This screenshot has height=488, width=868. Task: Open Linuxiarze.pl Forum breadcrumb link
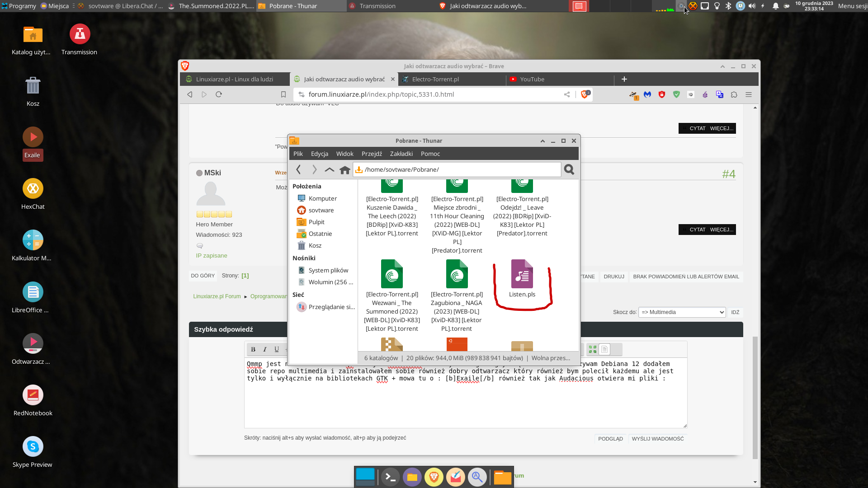217,296
